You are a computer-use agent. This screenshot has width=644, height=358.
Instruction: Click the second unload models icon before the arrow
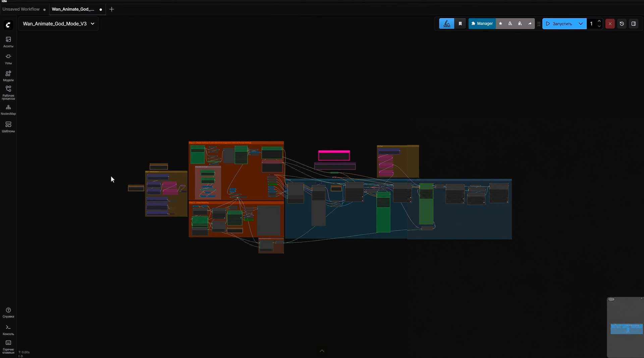click(520, 23)
